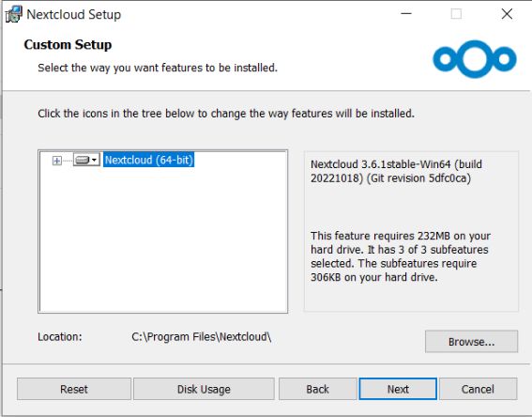Click the Nextcloud Setup title bar text
Screen dimensions: 532x417
[x=73, y=15]
